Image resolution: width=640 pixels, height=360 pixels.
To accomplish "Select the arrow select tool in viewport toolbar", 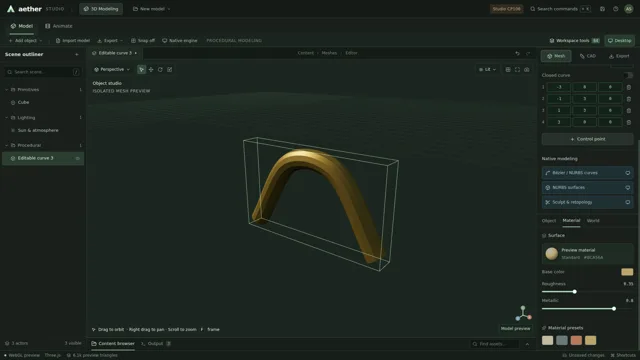I will [x=141, y=70].
